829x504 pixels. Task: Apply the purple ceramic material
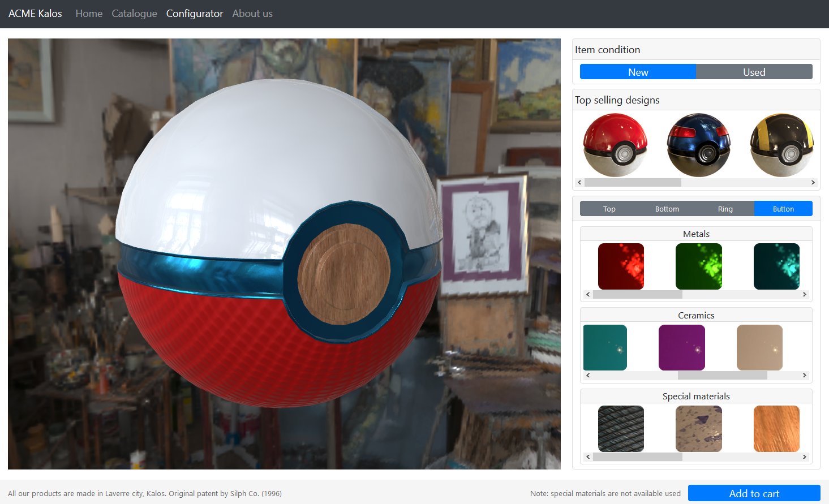coord(682,347)
